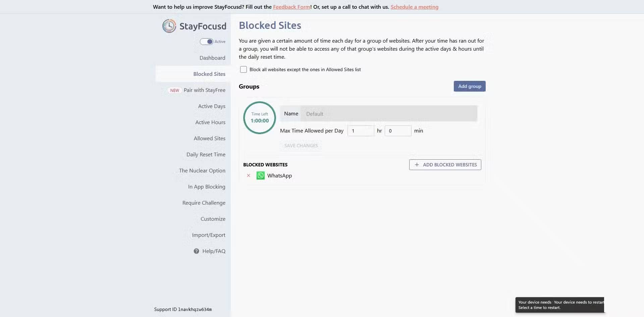Image resolution: width=644 pixels, height=317 pixels.
Task: Click the Save Changes button
Action: coord(301,145)
